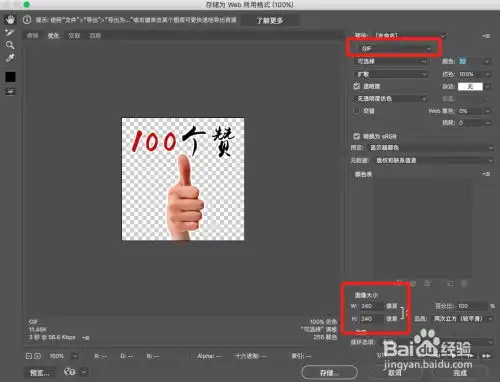Open the black eyedropper color swatch

(10, 77)
